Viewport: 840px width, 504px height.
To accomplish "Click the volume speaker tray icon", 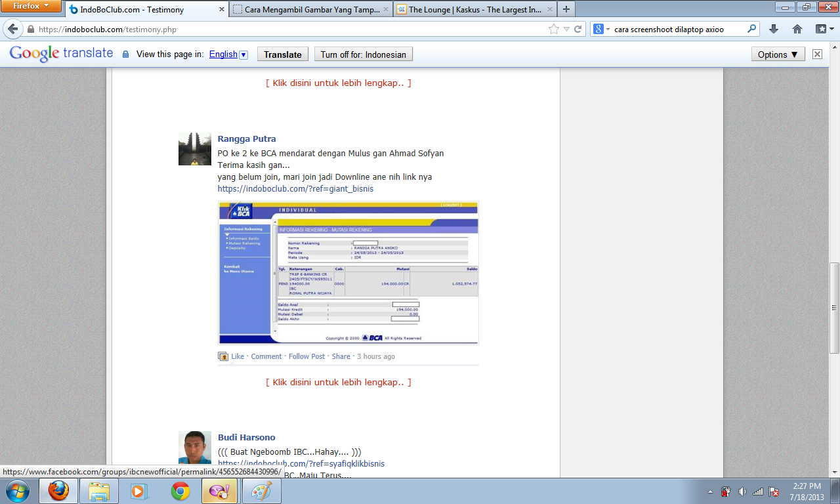I will [742, 491].
